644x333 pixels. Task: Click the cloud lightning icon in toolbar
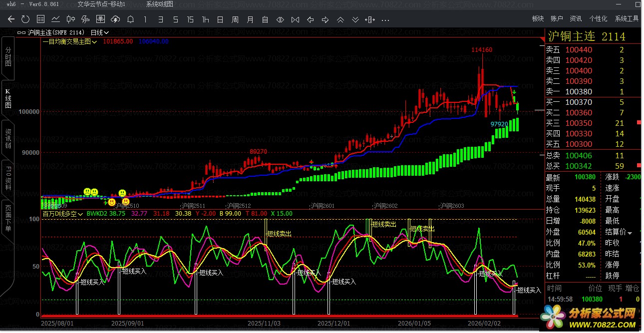click(115, 19)
